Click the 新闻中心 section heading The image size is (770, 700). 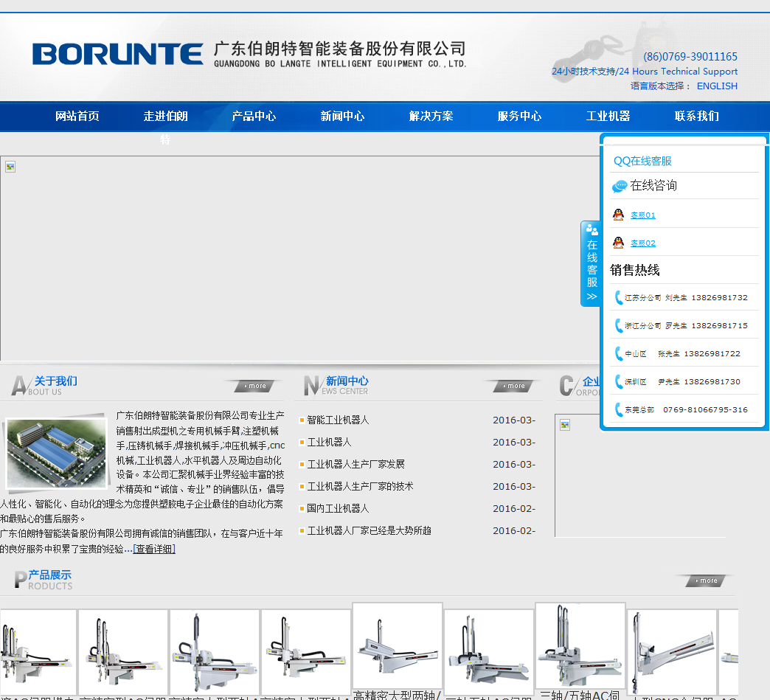click(x=347, y=381)
